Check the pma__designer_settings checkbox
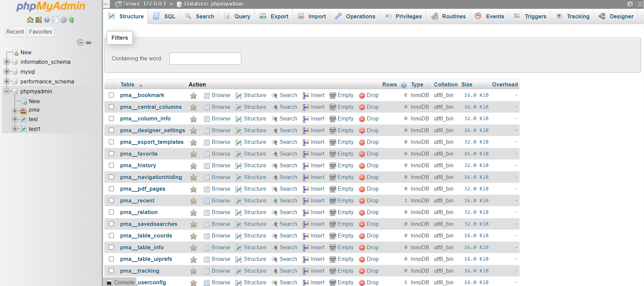The width and height of the screenshot is (644, 286). point(111,130)
